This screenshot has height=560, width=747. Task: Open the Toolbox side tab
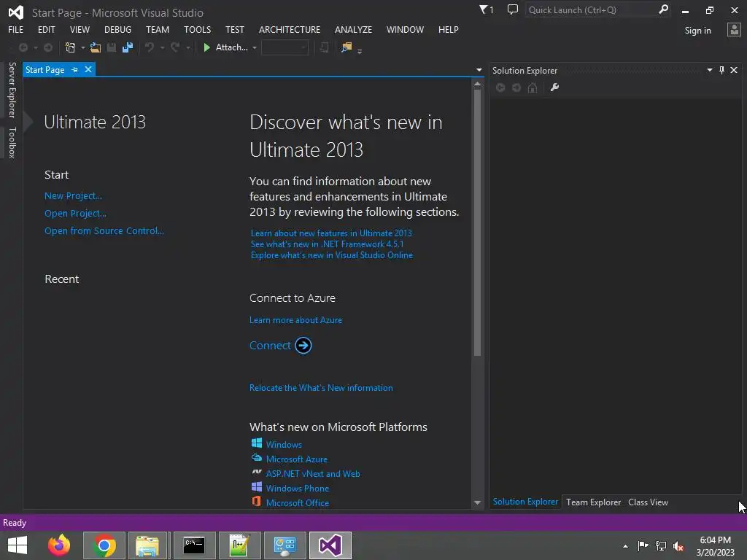coord(12,142)
